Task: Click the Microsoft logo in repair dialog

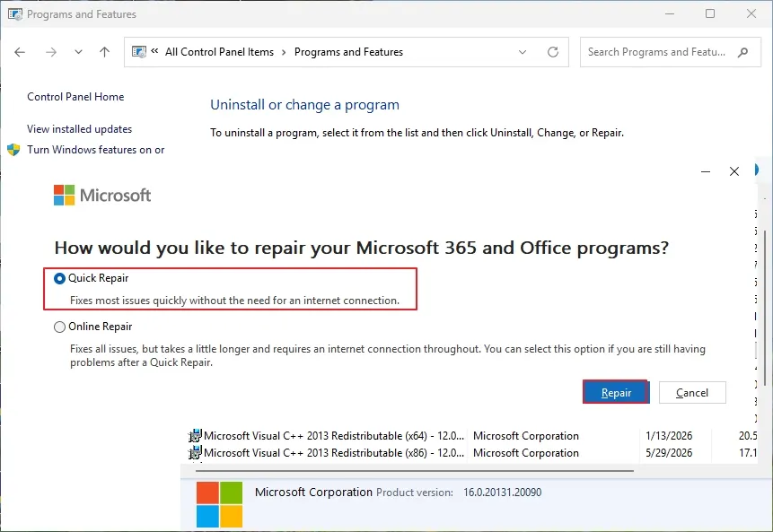Action: tap(102, 195)
